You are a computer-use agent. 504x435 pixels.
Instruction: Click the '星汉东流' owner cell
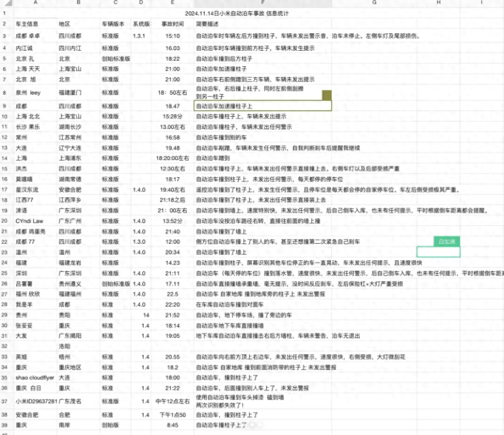(x=27, y=190)
